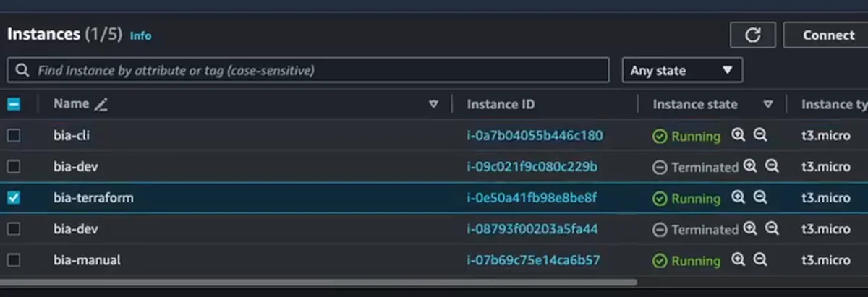Sort by Name column arrow
Viewport: 868px width, 297px height.
tap(434, 104)
